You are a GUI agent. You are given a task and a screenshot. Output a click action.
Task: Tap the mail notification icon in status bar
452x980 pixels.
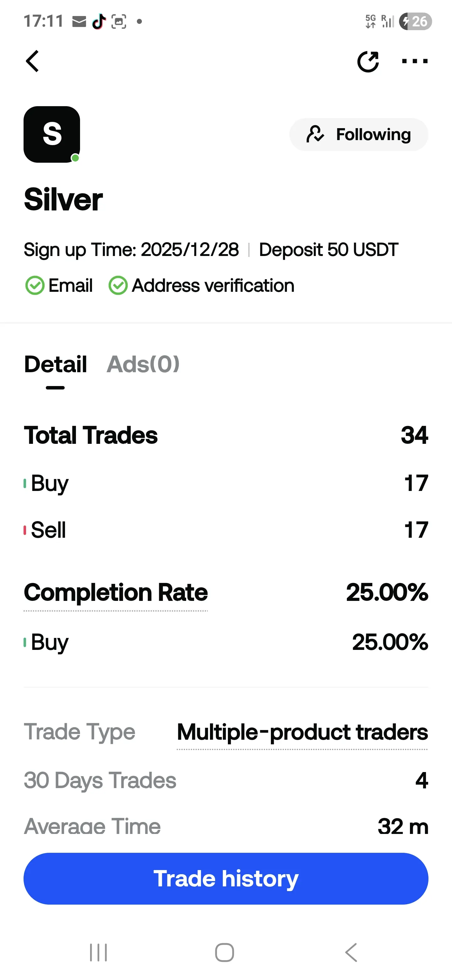(79, 22)
